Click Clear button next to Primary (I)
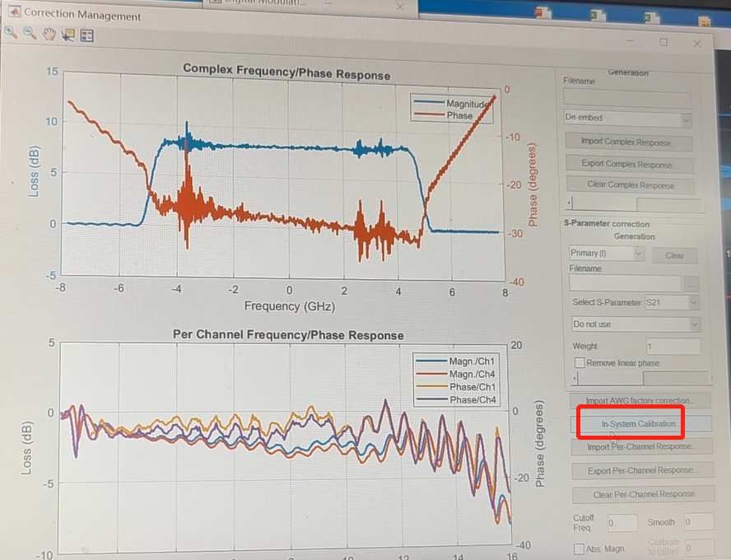The image size is (731, 560). coord(674,255)
